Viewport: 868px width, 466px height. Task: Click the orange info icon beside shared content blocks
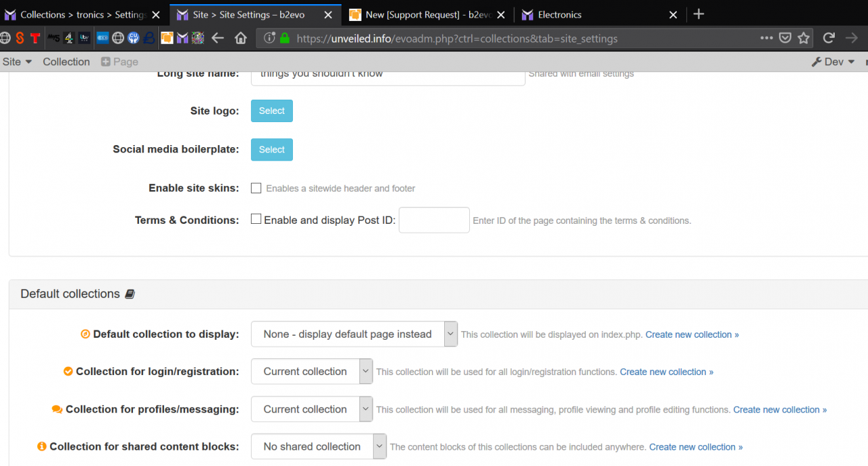41,446
